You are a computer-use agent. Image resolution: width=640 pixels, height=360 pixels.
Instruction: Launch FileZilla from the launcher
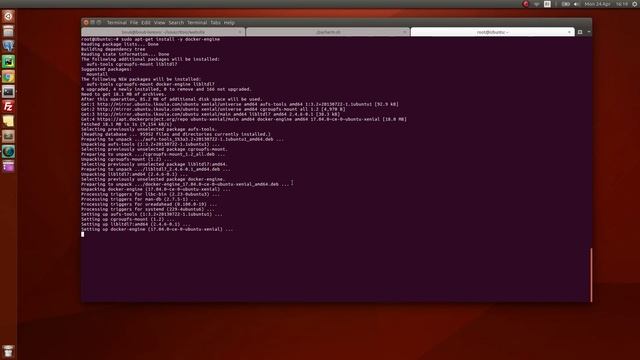[8, 107]
